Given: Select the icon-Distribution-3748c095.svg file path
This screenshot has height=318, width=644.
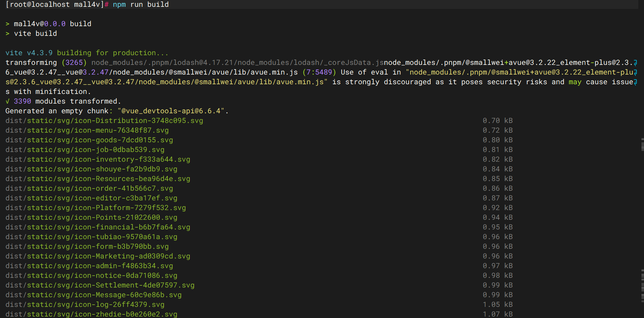Looking at the screenshot, I should coord(104,121).
